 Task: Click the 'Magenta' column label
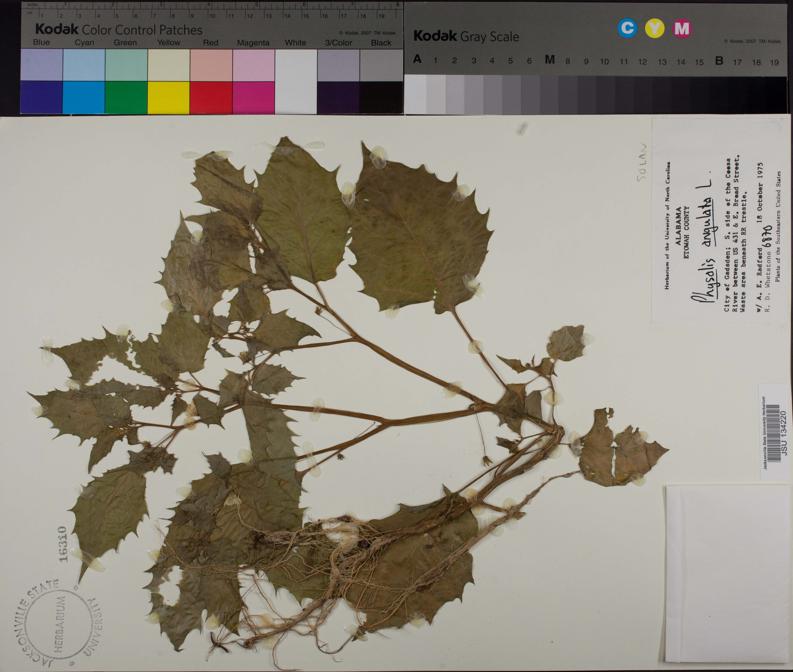(253, 43)
